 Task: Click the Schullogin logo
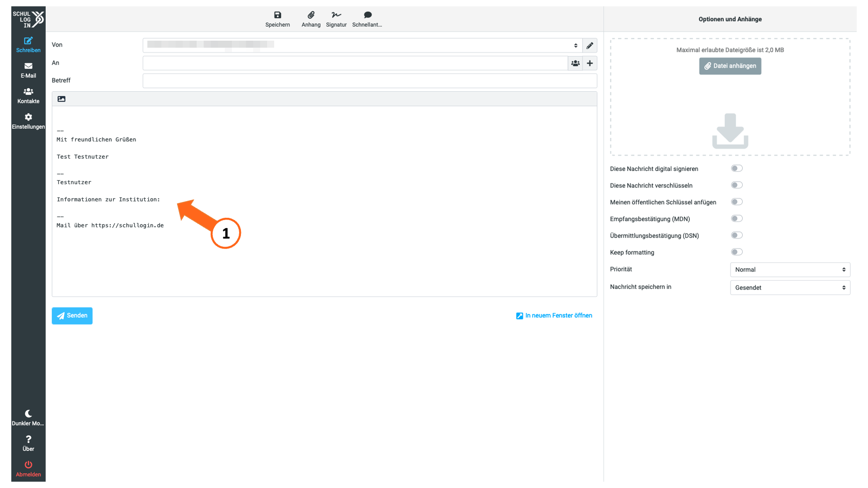[28, 19]
